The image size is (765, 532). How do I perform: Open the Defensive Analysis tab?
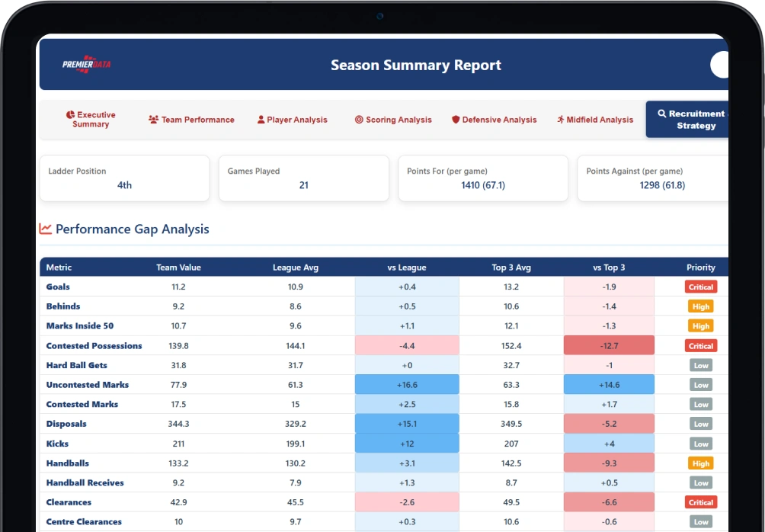pyautogui.click(x=495, y=120)
